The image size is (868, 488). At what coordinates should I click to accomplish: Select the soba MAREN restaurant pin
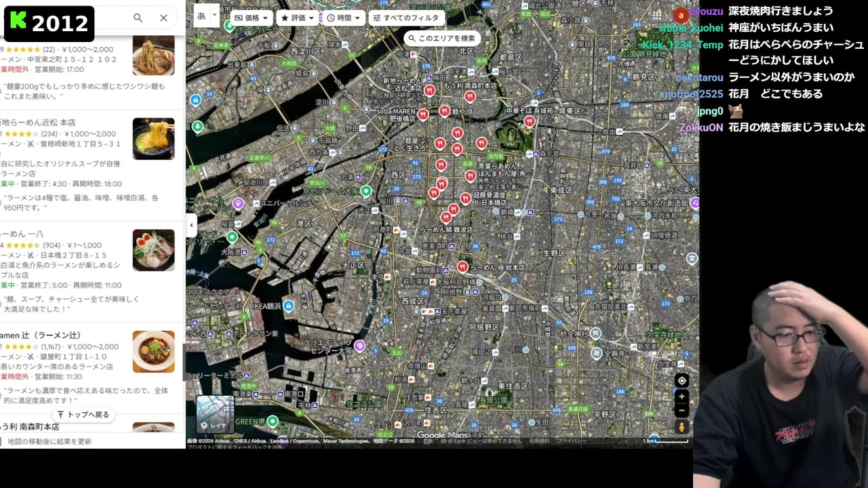click(422, 115)
